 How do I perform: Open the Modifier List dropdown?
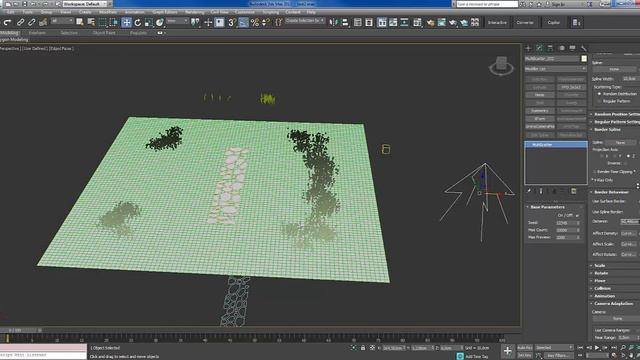coord(556,69)
